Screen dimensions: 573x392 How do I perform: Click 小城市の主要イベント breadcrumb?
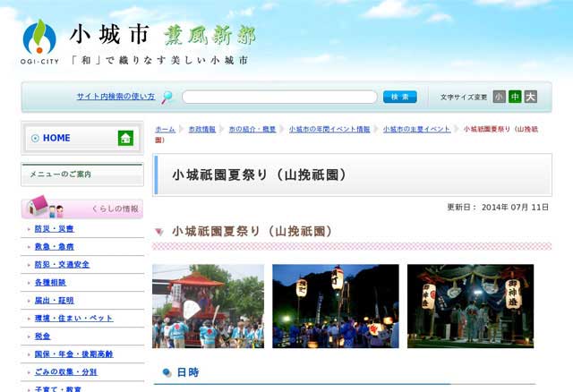click(416, 130)
